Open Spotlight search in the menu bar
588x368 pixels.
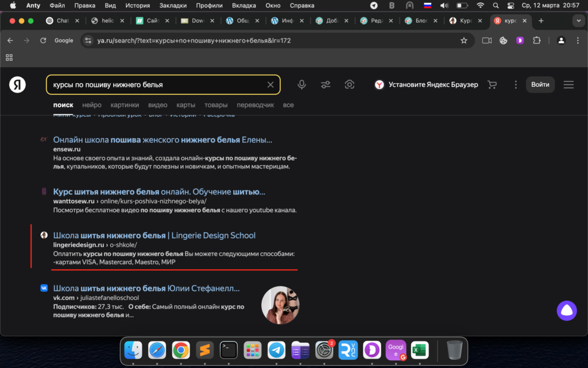coord(496,5)
